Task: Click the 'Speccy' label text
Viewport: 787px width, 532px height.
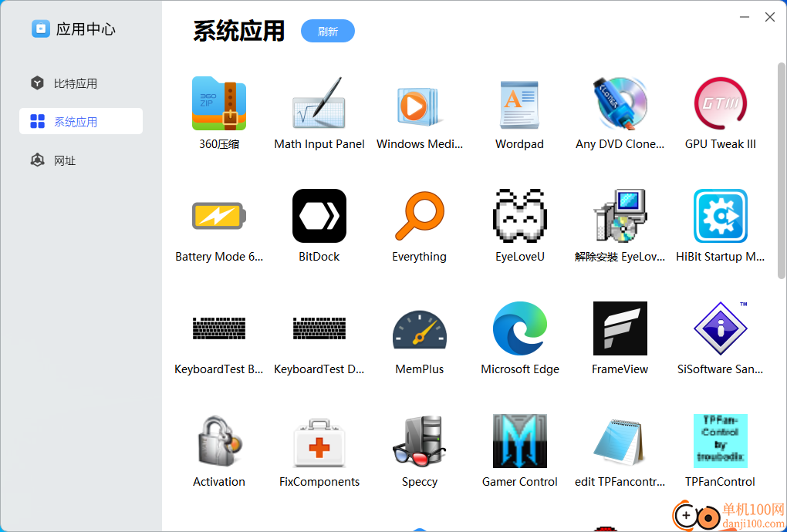Action: [420, 482]
